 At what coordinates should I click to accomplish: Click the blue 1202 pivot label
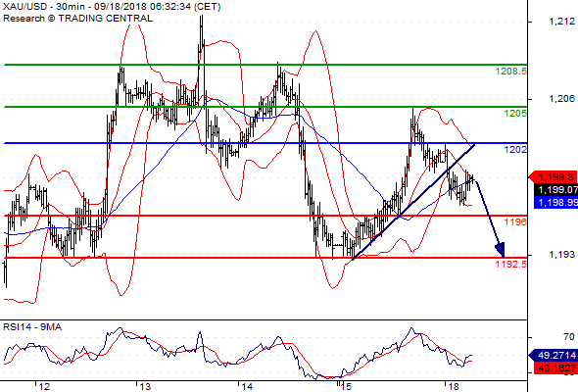pos(515,149)
